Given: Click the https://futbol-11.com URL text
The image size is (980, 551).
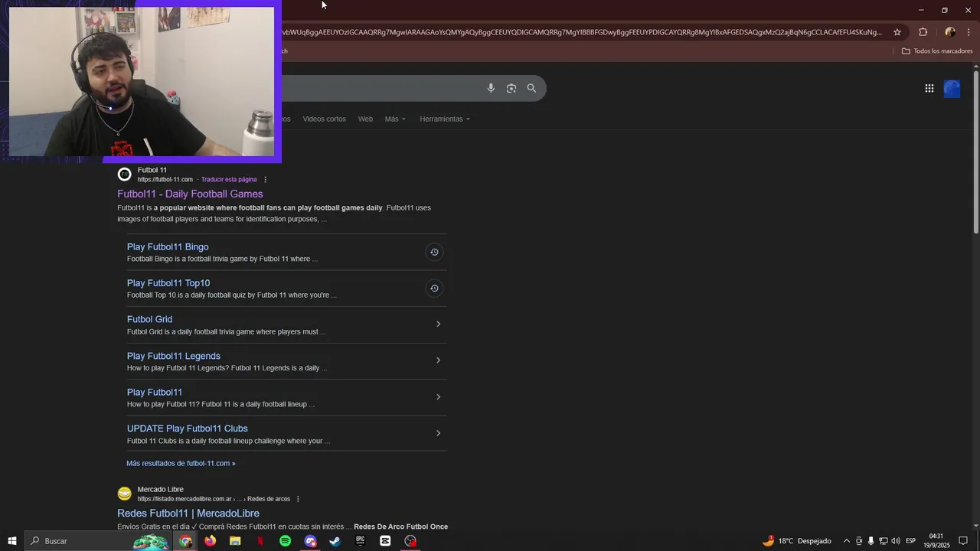Looking at the screenshot, I should click(165, 180).
